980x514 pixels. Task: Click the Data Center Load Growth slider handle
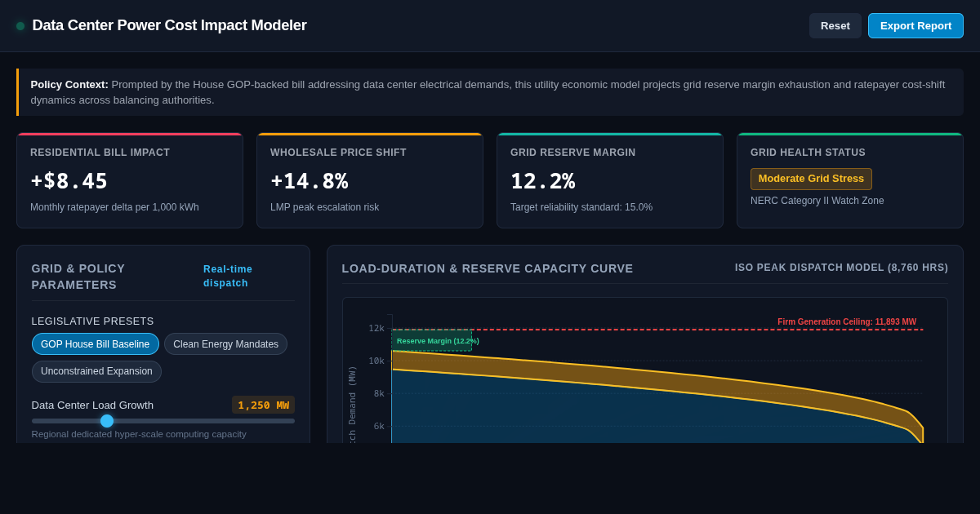point(107,421)
